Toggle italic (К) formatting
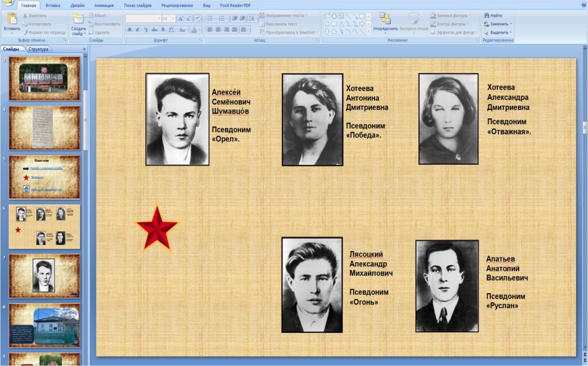This screenshot has width=588, height=366. click(138, 29)
